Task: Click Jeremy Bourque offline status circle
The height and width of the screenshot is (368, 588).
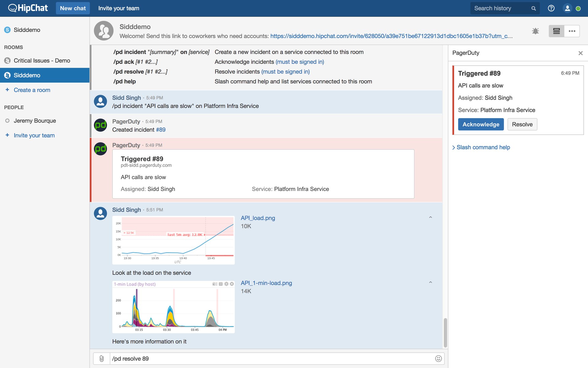Action: pyautogui.click(x=7, y=121)
